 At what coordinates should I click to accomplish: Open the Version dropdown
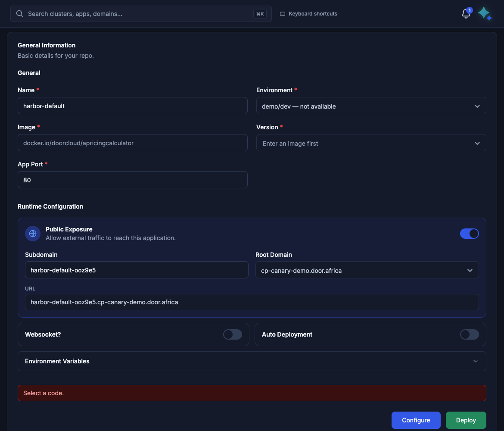371,143
